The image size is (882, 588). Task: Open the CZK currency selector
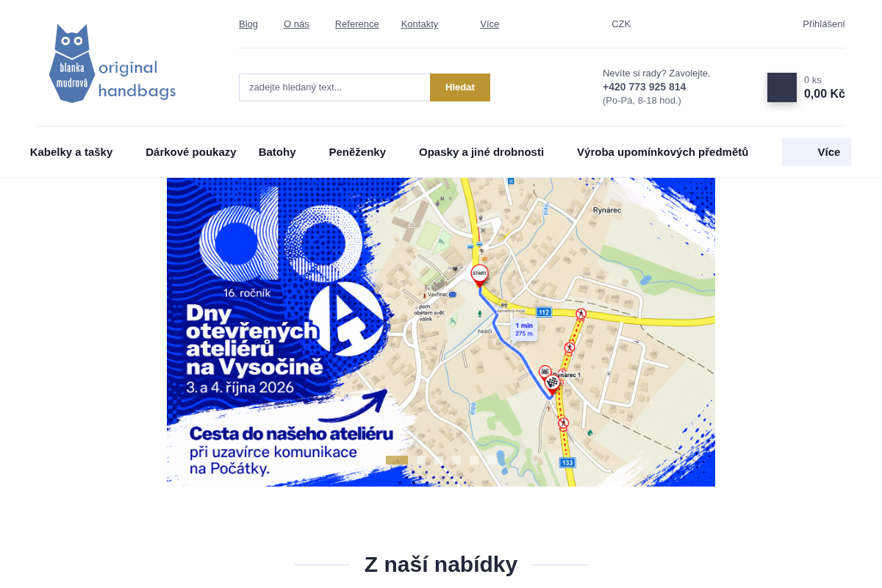[621, 24]
